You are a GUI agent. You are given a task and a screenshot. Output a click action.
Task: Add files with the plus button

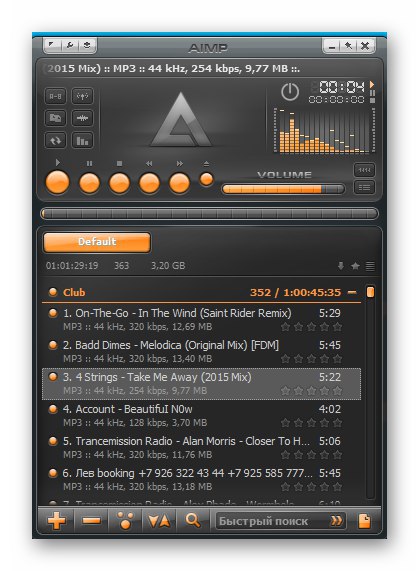pos(57,521)
